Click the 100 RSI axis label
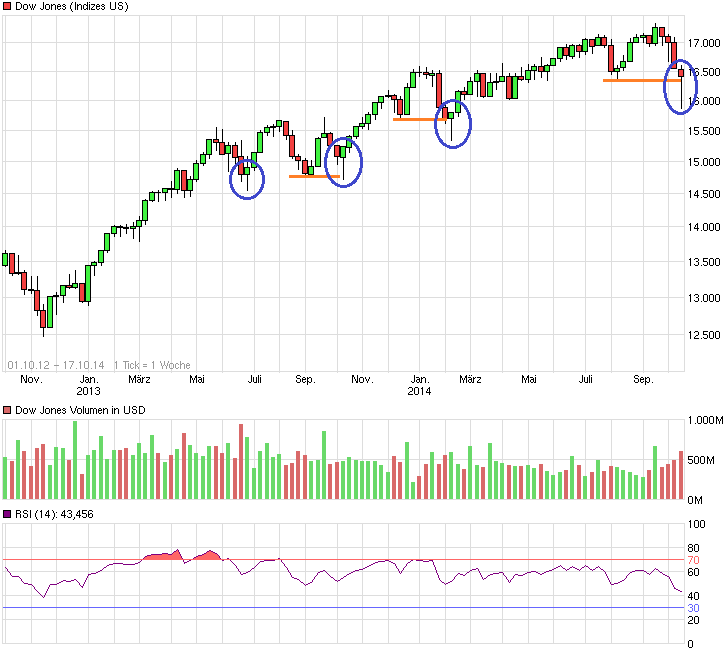This screenshot has width=726, height=652. (x=696, y=524)
